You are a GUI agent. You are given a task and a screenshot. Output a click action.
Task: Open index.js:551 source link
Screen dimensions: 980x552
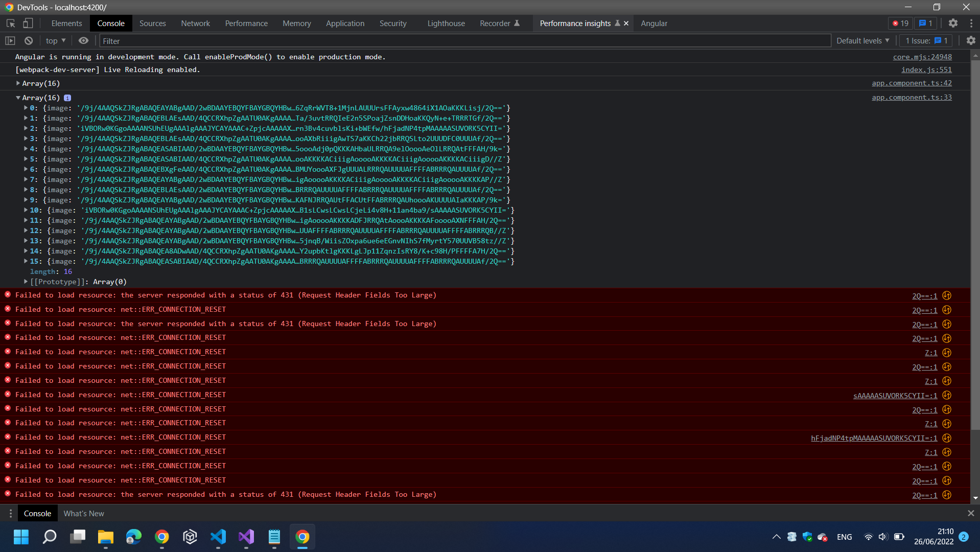[926, 70]
